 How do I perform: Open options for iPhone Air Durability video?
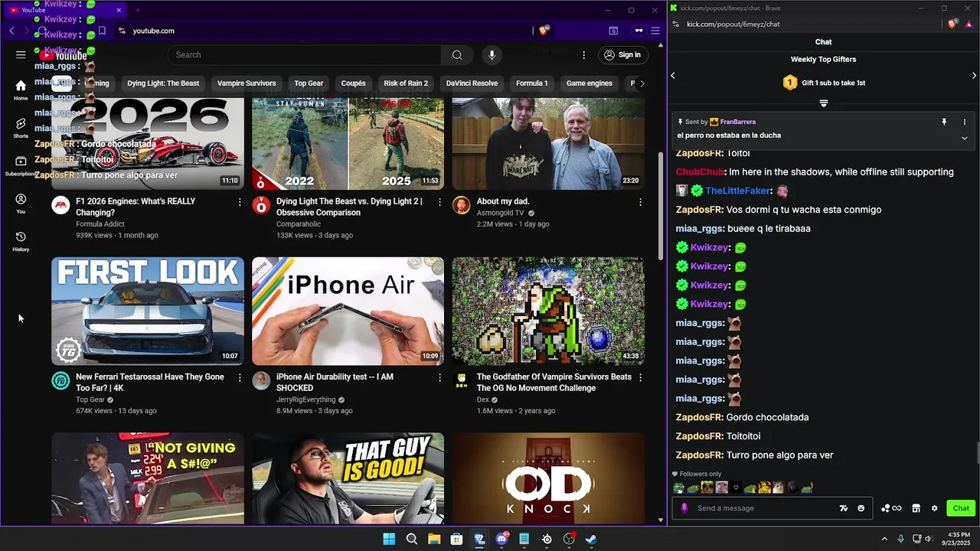[439, 377]
